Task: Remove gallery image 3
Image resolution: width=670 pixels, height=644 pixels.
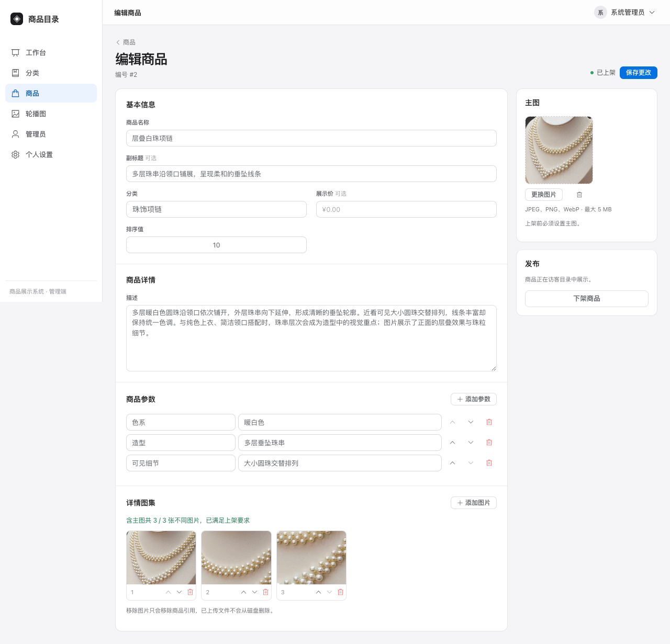Action: [x=341, y=592]
